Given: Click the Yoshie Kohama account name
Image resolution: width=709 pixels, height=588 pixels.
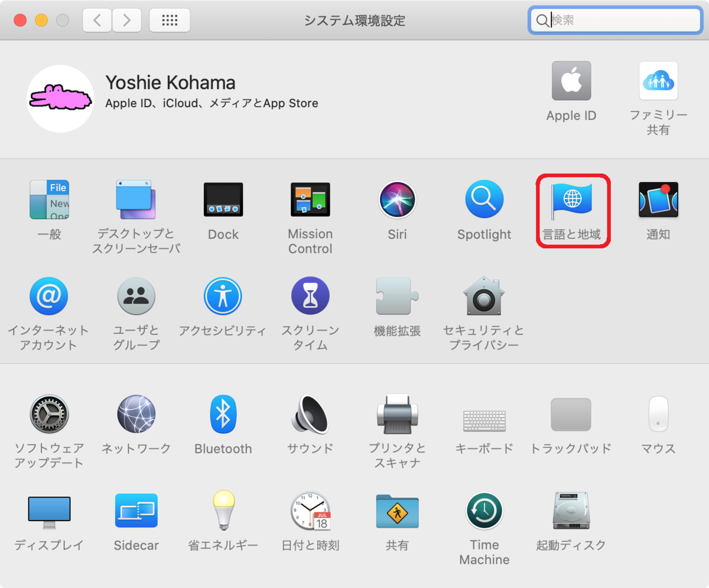Looking at the screenshot, I should [x=170, y=83].
